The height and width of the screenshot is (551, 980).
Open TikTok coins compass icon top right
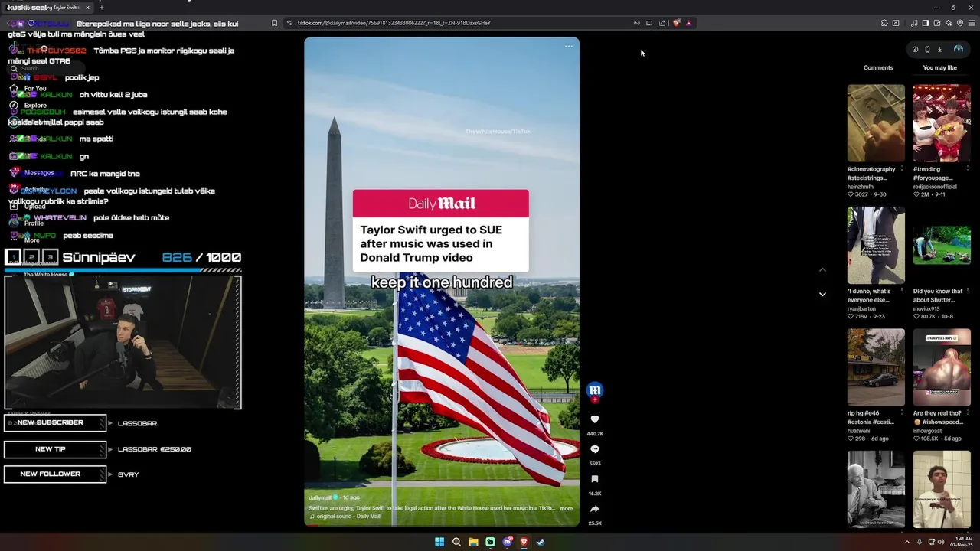(915, 49)
